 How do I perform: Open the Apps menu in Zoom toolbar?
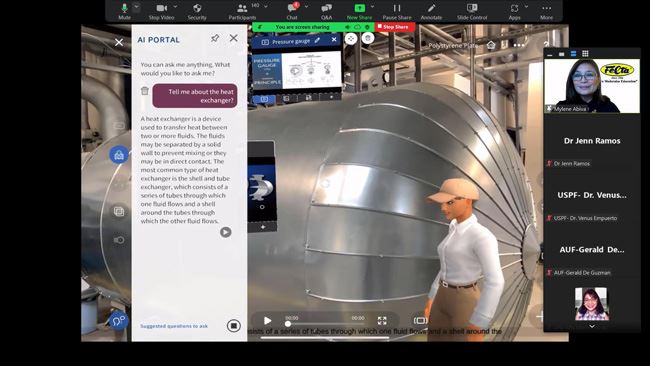point(514,11)
